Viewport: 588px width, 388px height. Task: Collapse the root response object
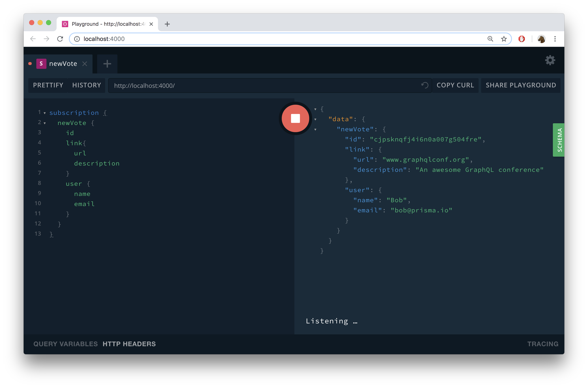point(315,109)
